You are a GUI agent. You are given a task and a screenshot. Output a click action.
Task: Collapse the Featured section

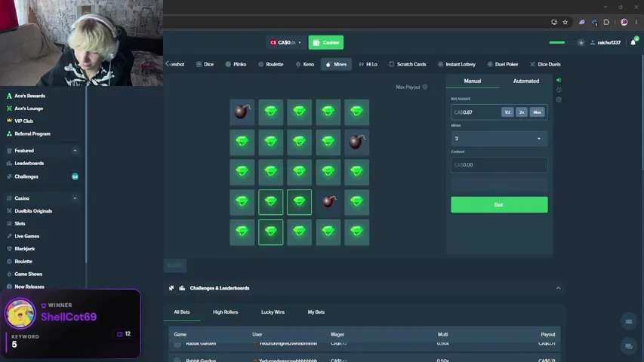pos(75,151)
